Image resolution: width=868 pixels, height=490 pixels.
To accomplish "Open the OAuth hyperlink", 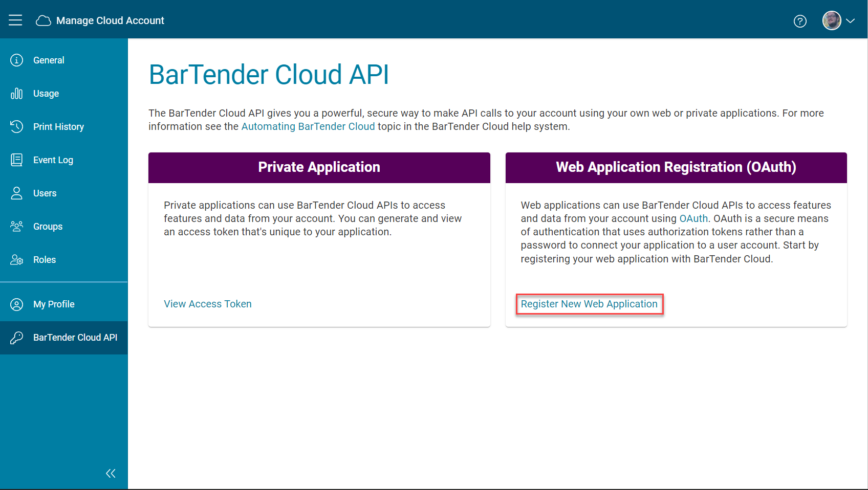I will [693, 218].
